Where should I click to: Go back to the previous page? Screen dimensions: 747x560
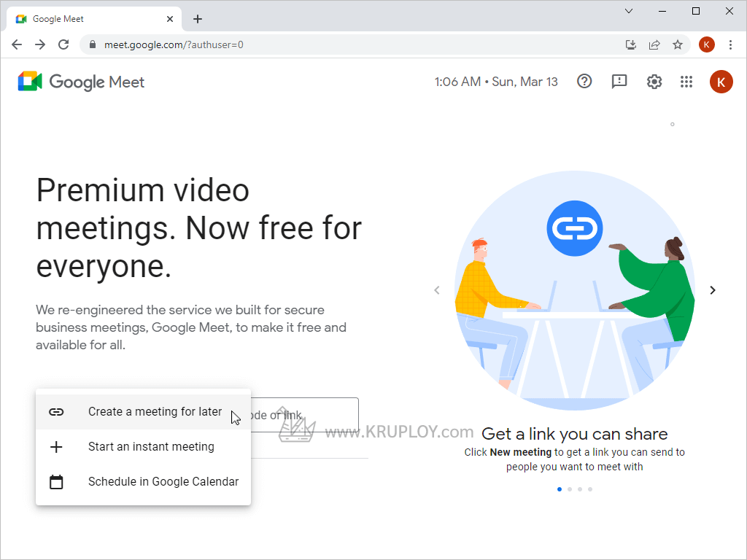[17, 44]
